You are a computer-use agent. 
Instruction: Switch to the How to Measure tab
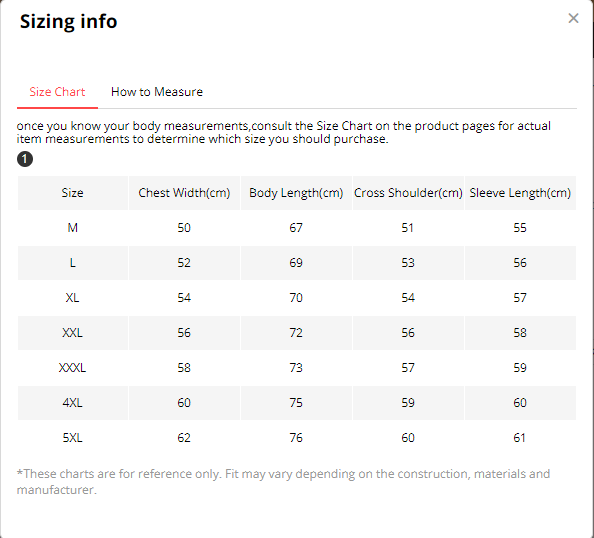pyautogui.click(x=157, y=92)
